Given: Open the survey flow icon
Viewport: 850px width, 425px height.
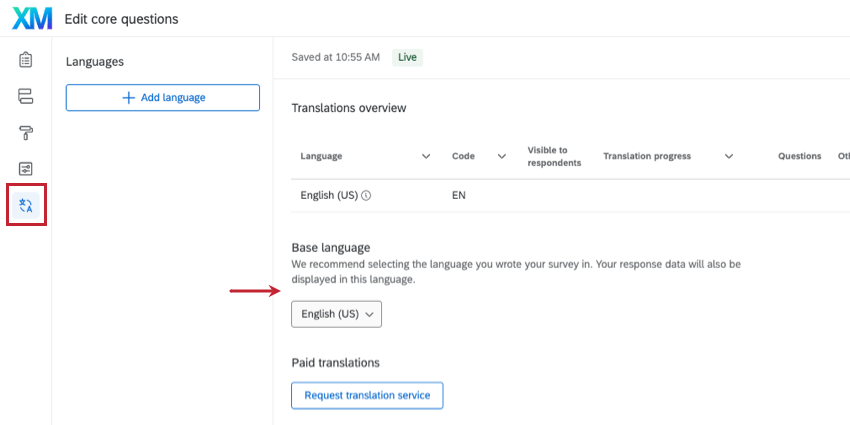Looking at the screenshot, I should [26, 96].
